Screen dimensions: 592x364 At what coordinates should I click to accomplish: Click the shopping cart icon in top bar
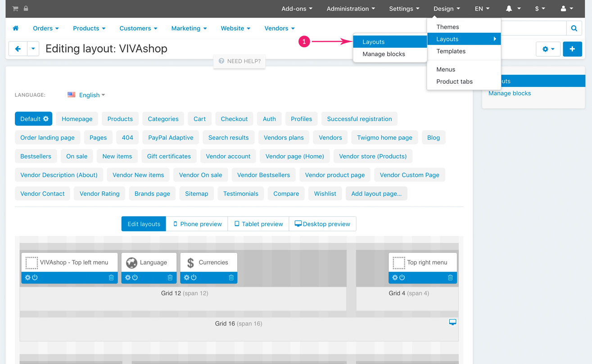tap(15, 9)
